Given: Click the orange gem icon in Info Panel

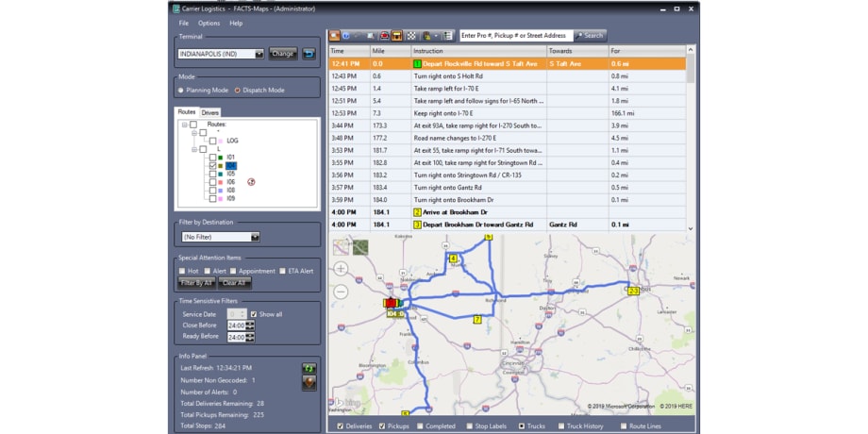Looking at the screenshot, I should pos(309,383).
